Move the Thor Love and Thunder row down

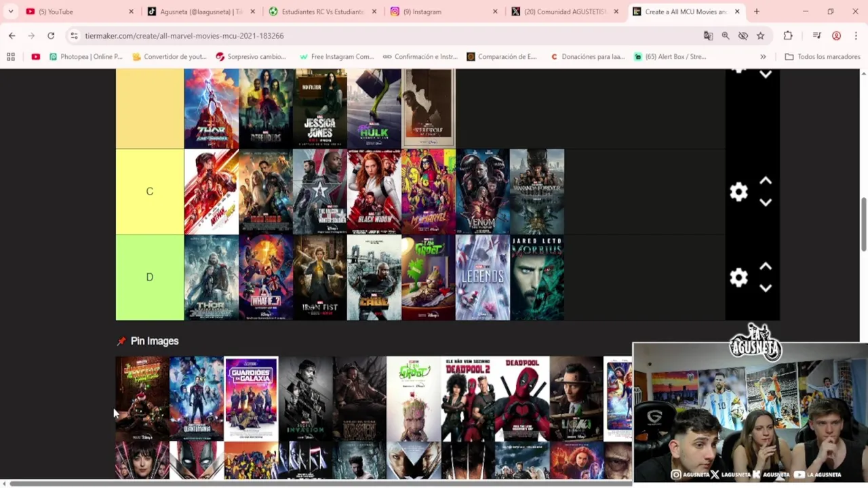tap(766, 75)
